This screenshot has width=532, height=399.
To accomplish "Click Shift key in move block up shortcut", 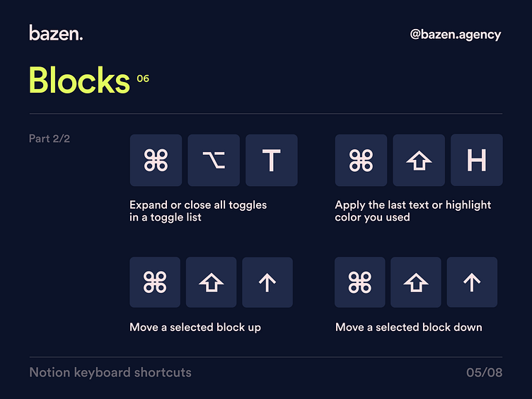I will pyautogui.click(x=211, y=282).
